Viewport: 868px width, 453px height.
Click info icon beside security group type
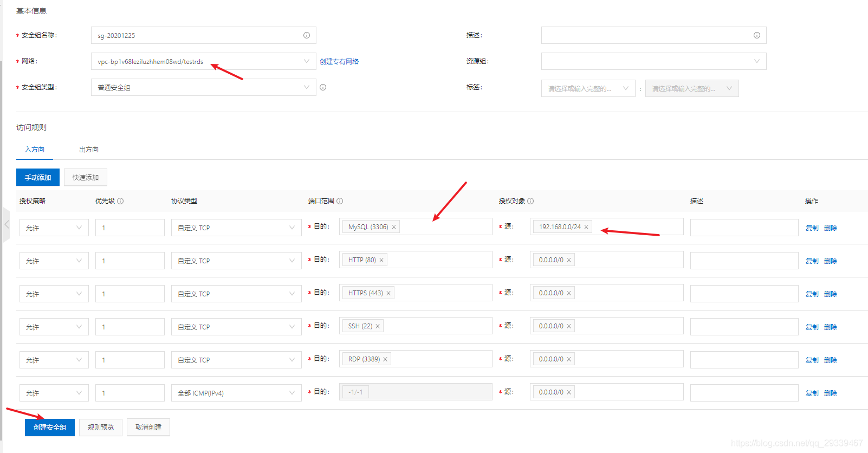click(x=323, y=87)
